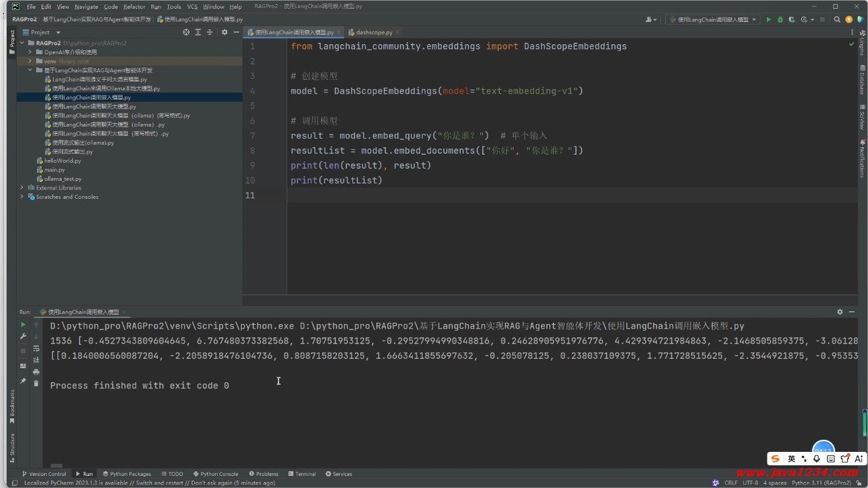Click the locate-file crosshair icon in Project panel
Screen dimensions: 868x488
pyautogui.click(x=186, y=32)
